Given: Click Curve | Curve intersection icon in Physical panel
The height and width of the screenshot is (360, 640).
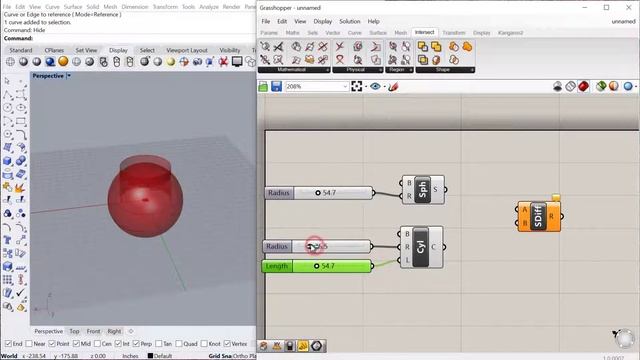Looking at the screenshot, I should (x=340, y=47).
